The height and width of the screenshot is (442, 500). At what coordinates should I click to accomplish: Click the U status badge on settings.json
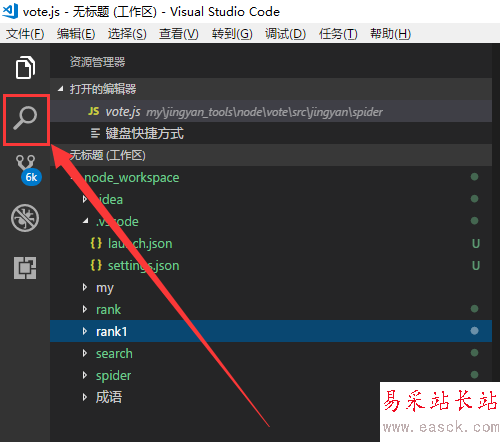(476, 266)
